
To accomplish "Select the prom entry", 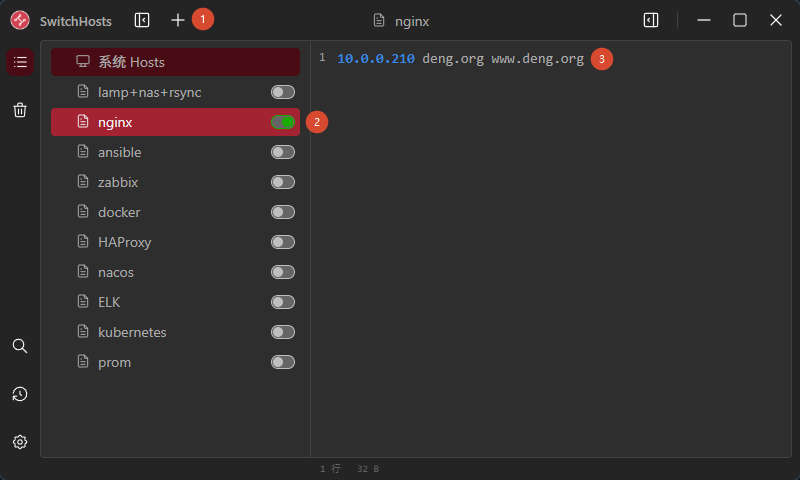I will pos(175,362).
